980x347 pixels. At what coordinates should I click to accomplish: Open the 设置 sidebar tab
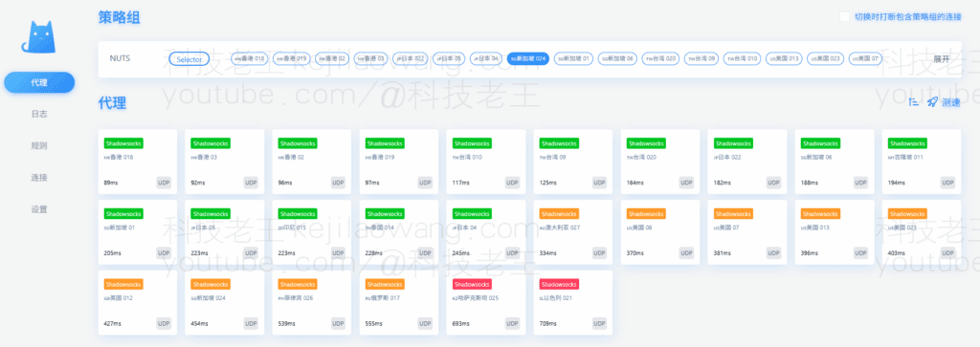[39, 209]
